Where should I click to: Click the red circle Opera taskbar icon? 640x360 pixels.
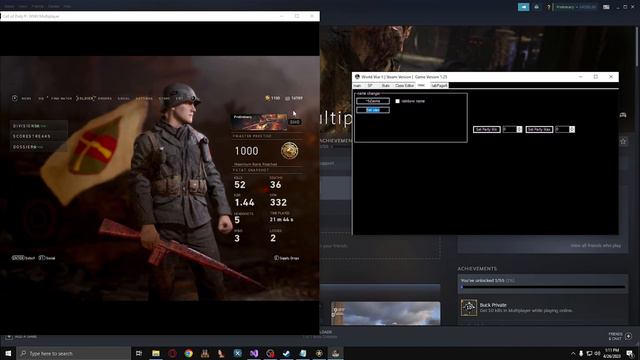172,353
